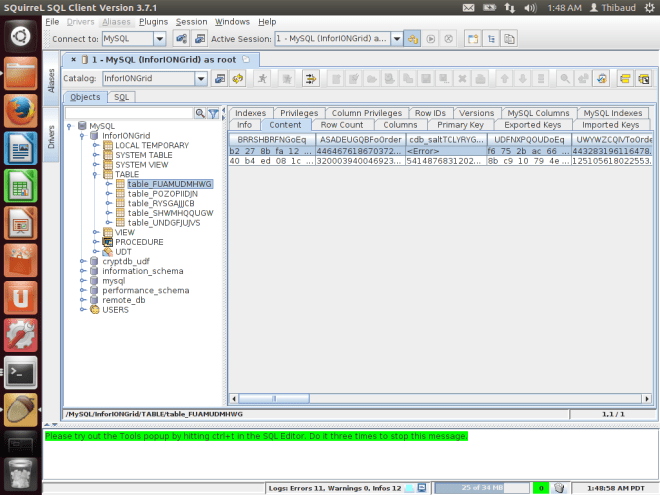660x495 pixels.
Task: Select table_POZOPIIDJN in the object tree
Action: coord(162,193)
